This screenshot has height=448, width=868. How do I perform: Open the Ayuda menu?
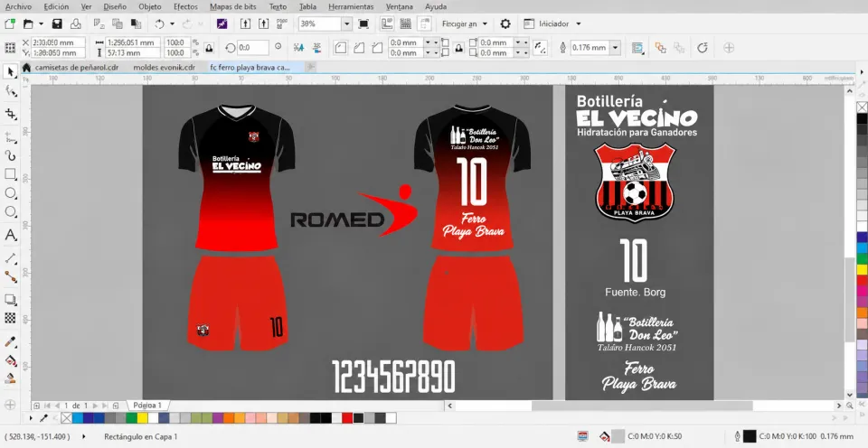pos(436,6)
